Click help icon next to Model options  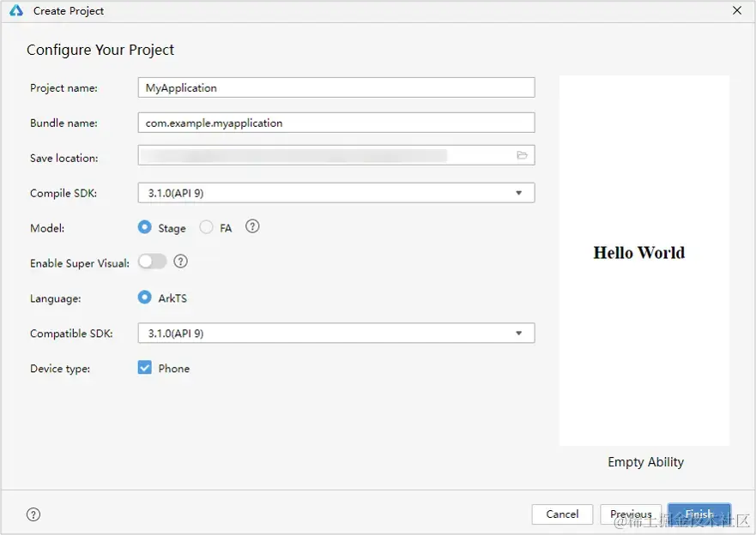pyautogui.click(x=252, y=226)
